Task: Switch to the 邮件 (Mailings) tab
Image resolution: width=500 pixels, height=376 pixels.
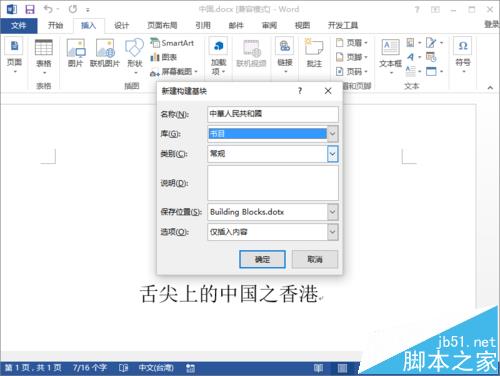Action: click(236, 25)
